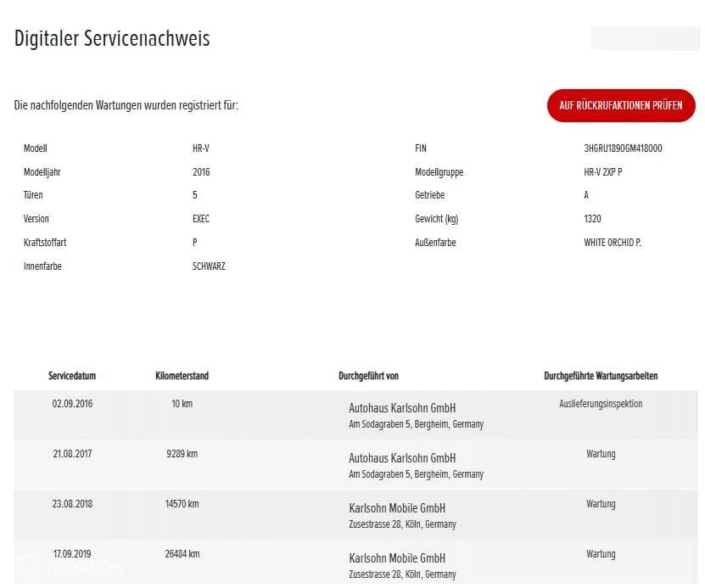The image size is (705, 588).
Task: Select the 23.08.2018 service date row
Action: (x=72, y=504)
